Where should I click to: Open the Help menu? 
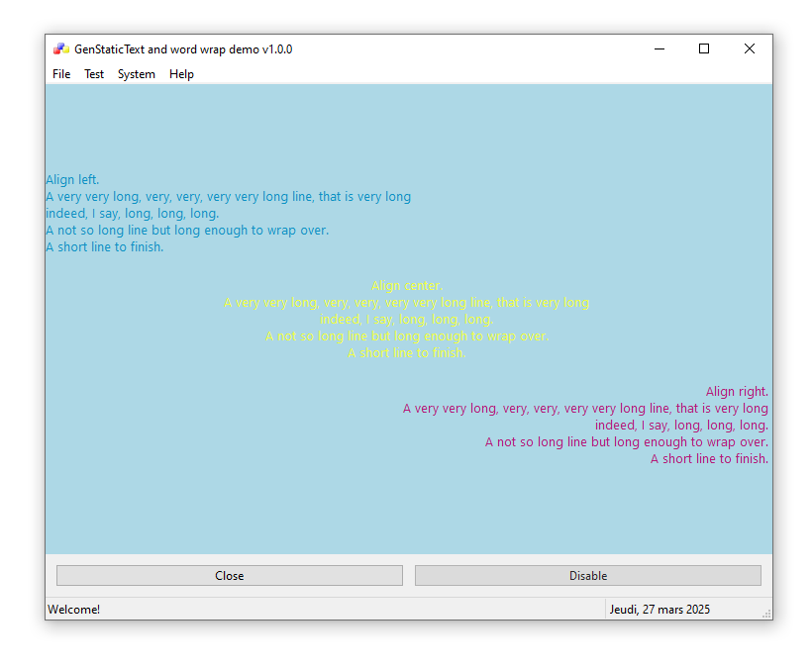click(181, 74)
